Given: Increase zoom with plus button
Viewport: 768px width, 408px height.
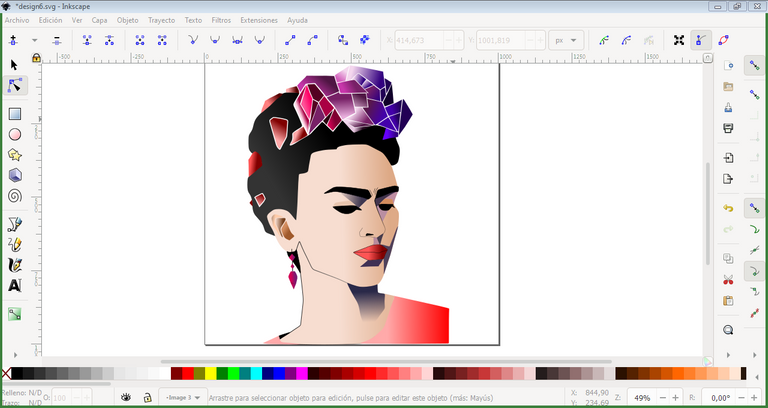Looking at the screenshot, I should [x=675, y=398].
